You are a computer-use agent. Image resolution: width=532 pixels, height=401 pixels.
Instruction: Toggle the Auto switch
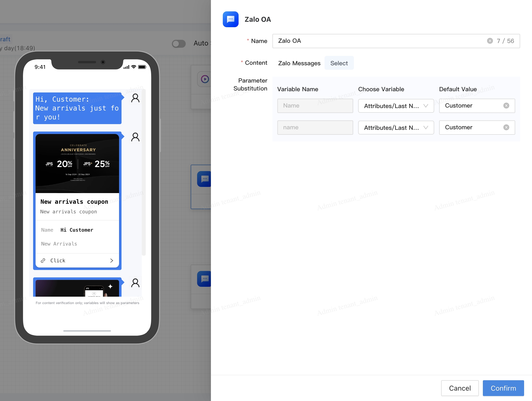coord(179,44)
